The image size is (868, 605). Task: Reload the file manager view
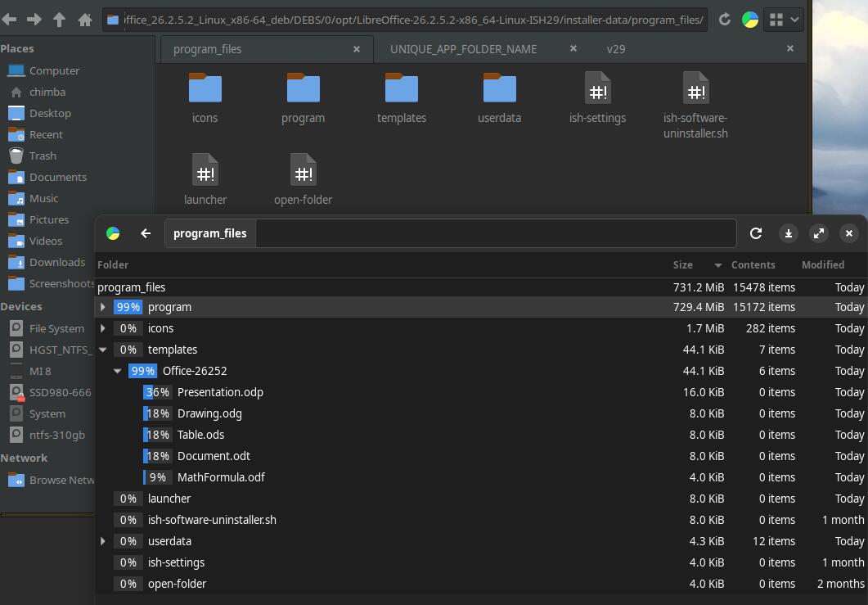tap(725, 20)
